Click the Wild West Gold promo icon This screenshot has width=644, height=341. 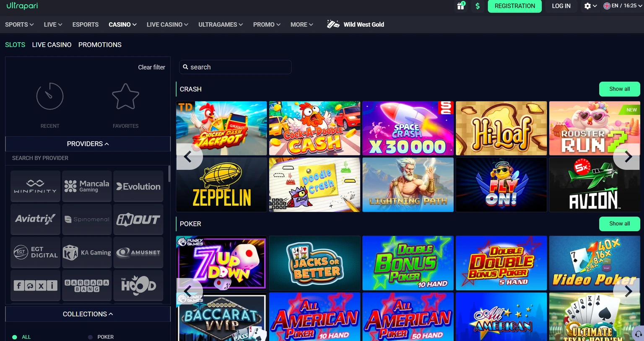(333, 24)
